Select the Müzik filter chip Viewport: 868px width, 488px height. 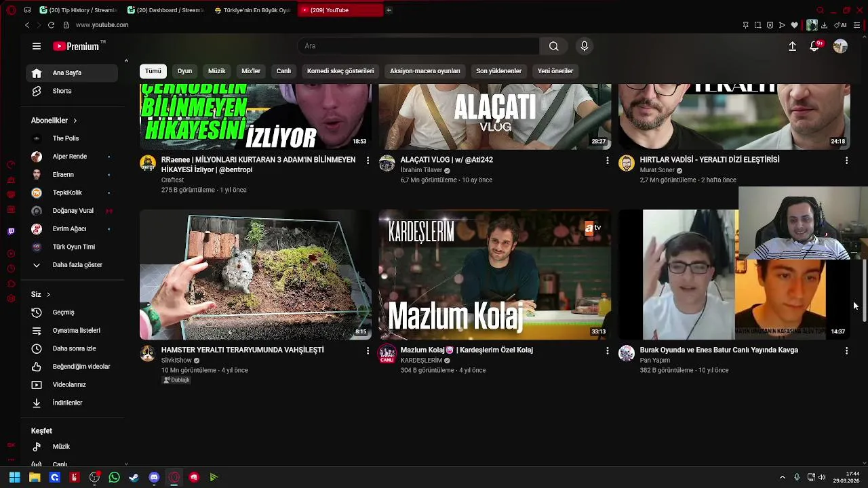pos(216,71)
